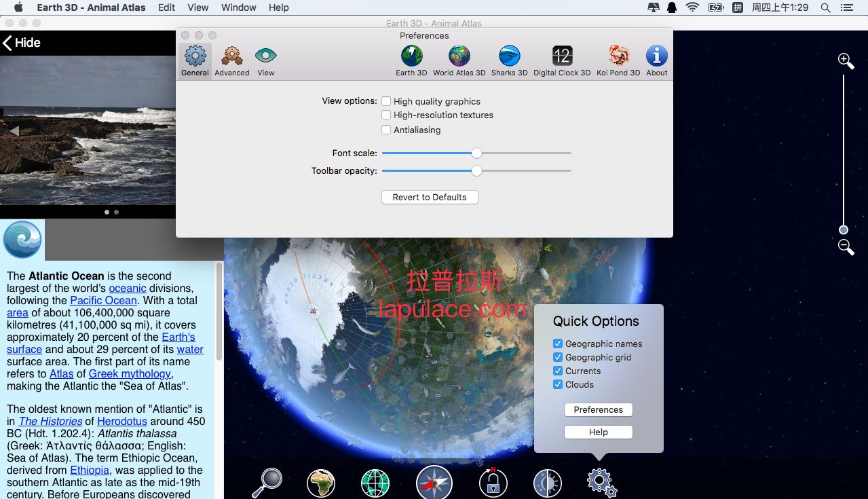This screenshot has width=868, height=499.
Task: Enable High quality graphics checkbox
Action: (x=386, y=101)
